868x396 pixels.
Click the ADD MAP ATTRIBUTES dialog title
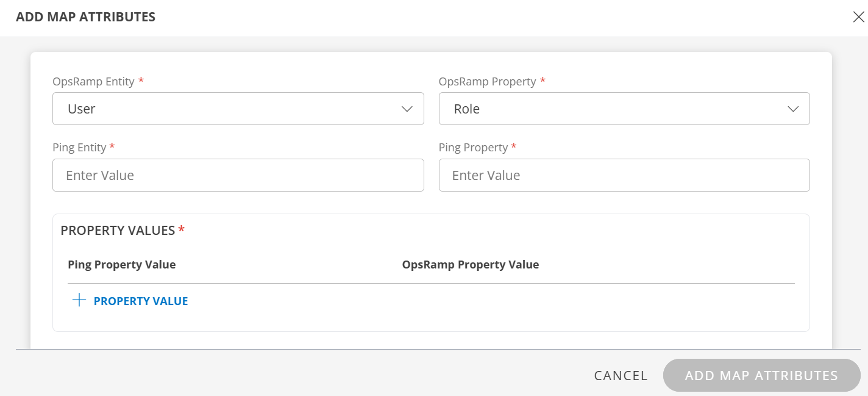coord(85,17)
